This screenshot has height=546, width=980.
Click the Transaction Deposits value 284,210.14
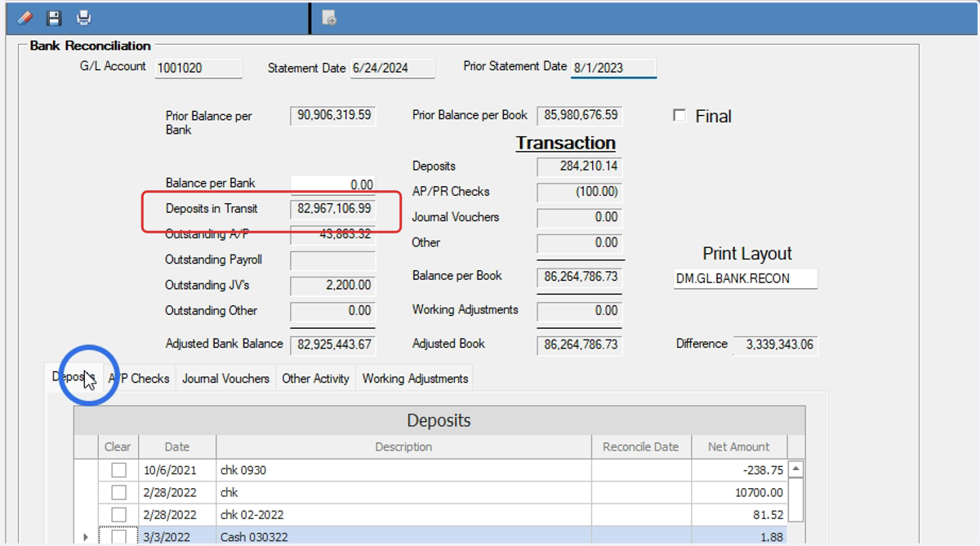(580, 166)
